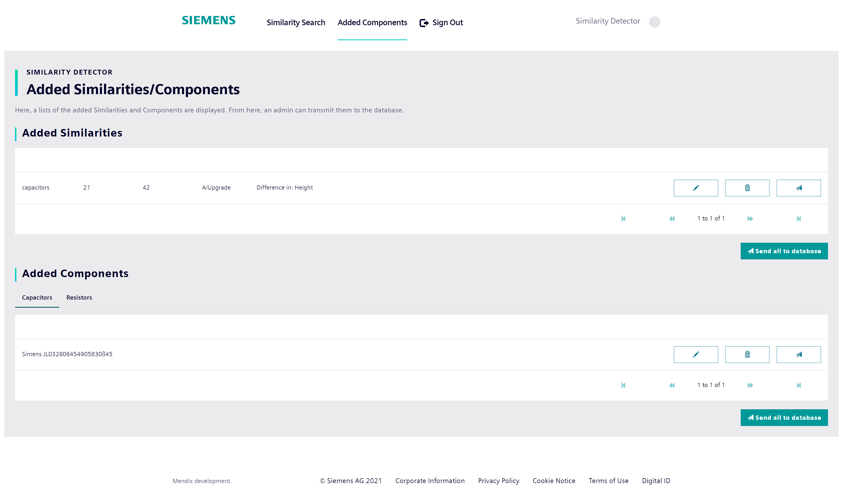Click the send icon for Siemens JL032806454905830845

799,354
